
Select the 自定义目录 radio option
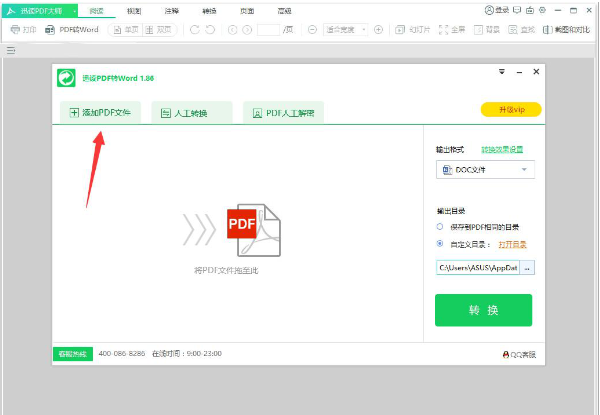pyautogui.click(x=441, y=243)
